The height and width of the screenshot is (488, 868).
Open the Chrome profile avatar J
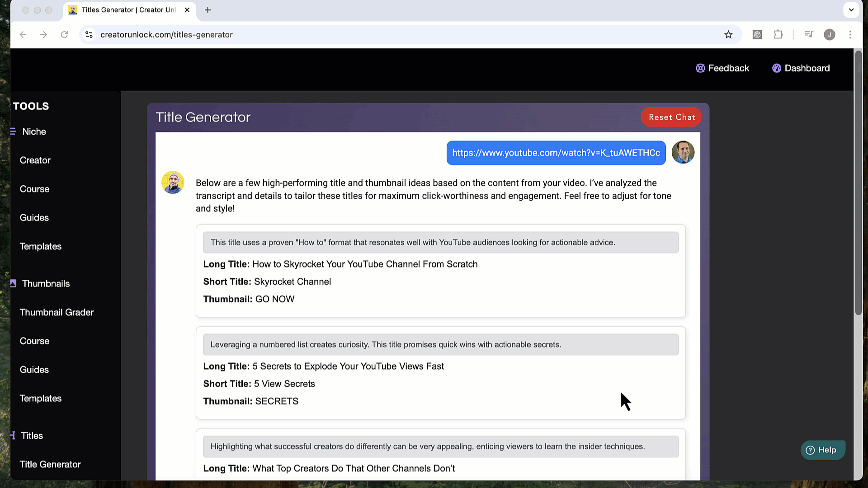tap(830, 35)
